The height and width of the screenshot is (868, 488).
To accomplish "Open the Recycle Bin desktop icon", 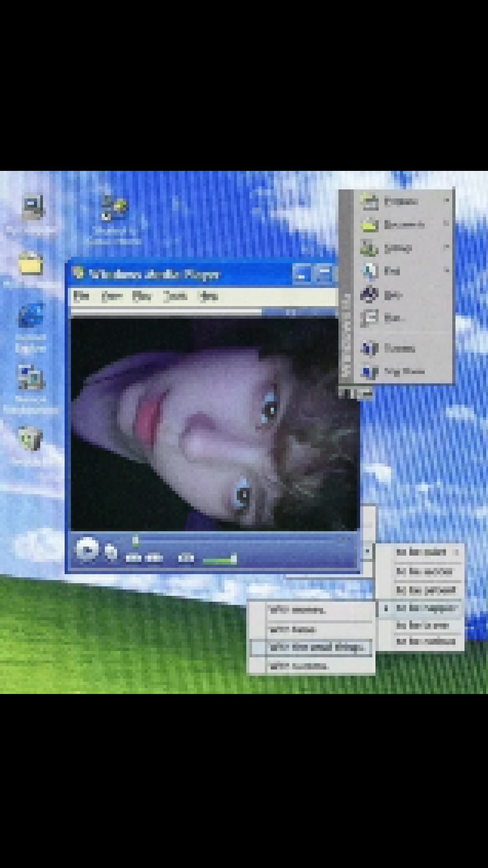I will point(30,439).
